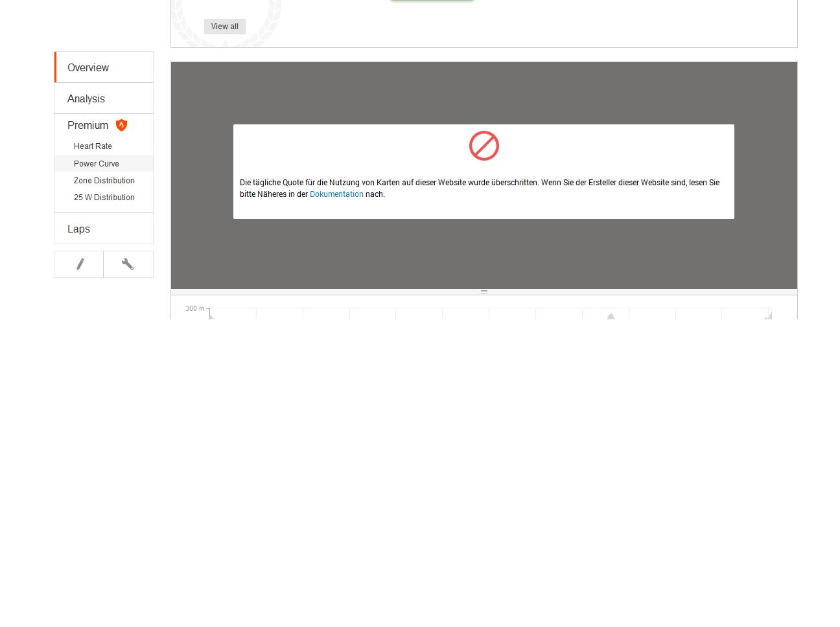Image resolution: width=840 pixels, height=627 pixels.
Task: Select Power Curve in sidebar
Action: pos(97,164)
